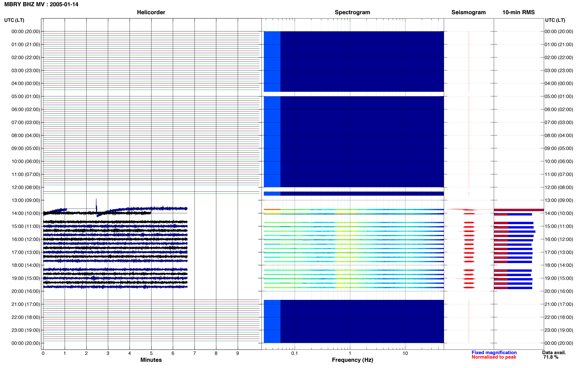Click left axis label '04:00 (00:00)'
This screenshot has height=368, width=588.
point(26,83)
